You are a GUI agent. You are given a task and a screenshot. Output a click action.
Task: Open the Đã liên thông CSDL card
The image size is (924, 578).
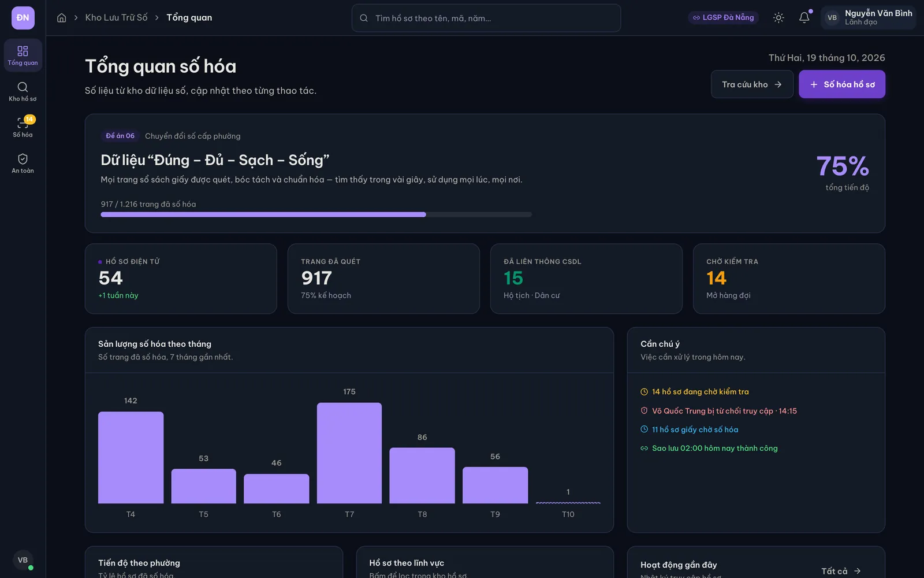(x=586, y=279)
